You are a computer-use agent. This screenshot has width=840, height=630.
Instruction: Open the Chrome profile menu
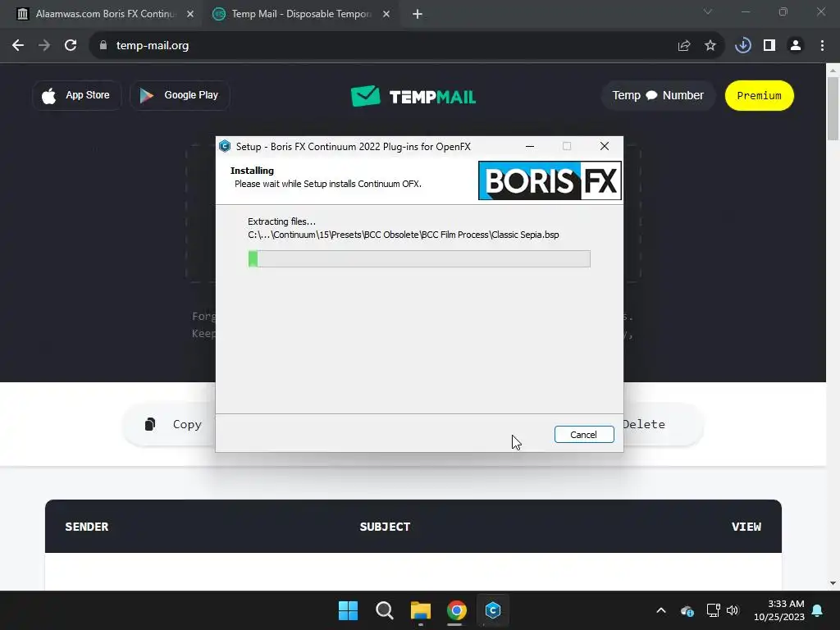click(796, 46)
